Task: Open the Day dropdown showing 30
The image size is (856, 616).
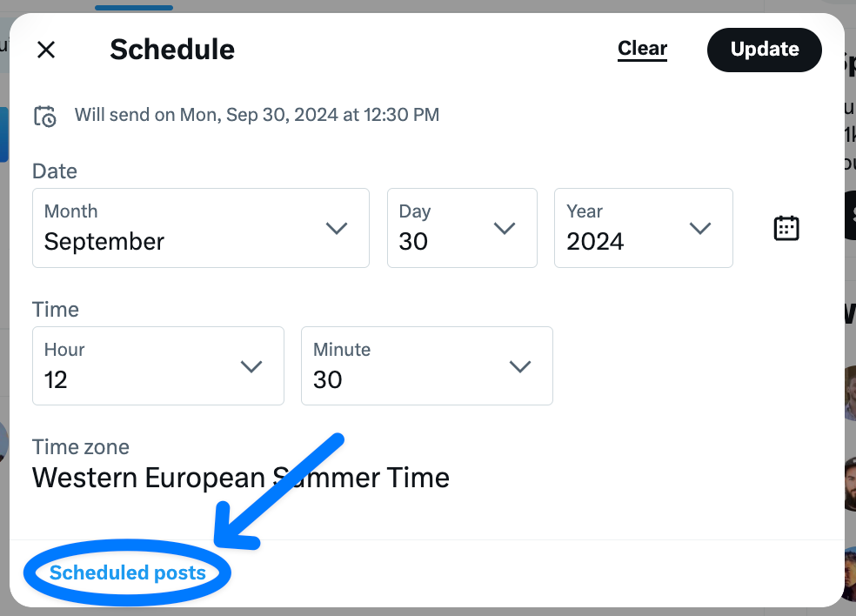Action: (462, 228)
